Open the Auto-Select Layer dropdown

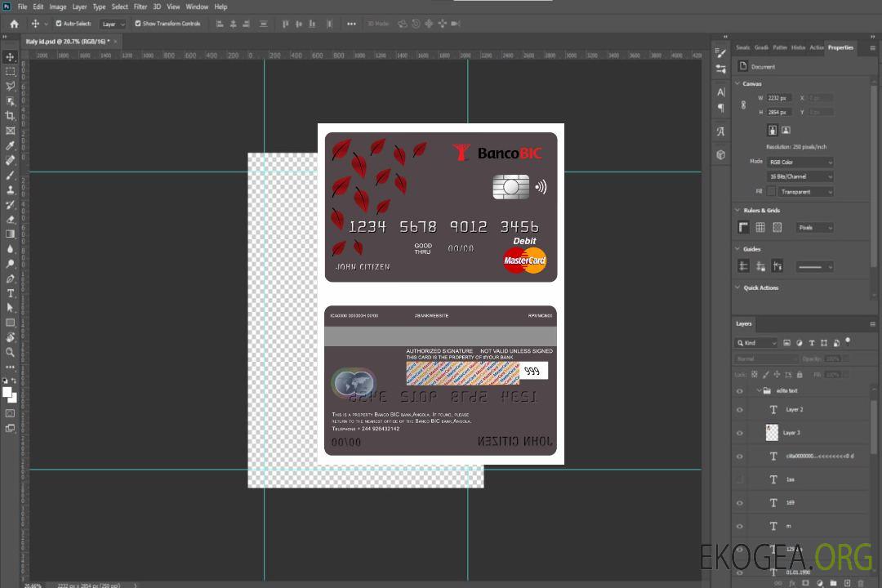pyautogui.click(x=113, y=24)
